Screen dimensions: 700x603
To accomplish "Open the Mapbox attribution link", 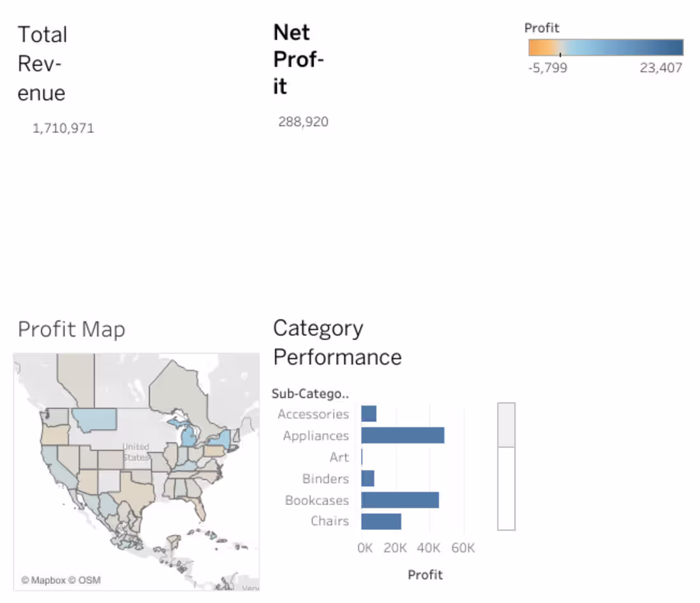I will tap(43, 580).
